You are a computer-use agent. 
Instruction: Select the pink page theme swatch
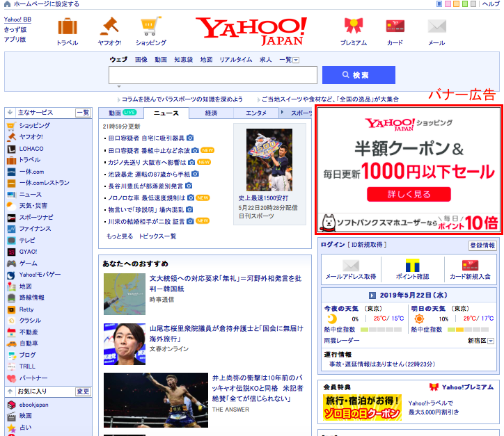point(448,4)
